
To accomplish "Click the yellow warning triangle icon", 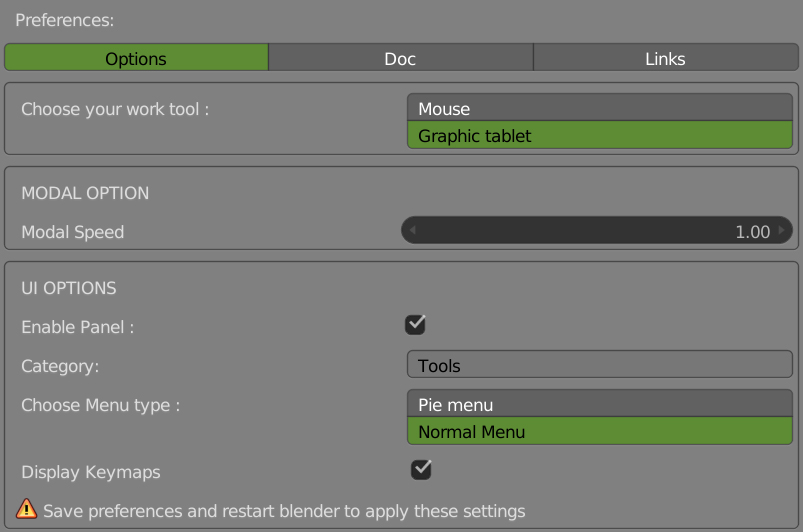I will (26, 509).
